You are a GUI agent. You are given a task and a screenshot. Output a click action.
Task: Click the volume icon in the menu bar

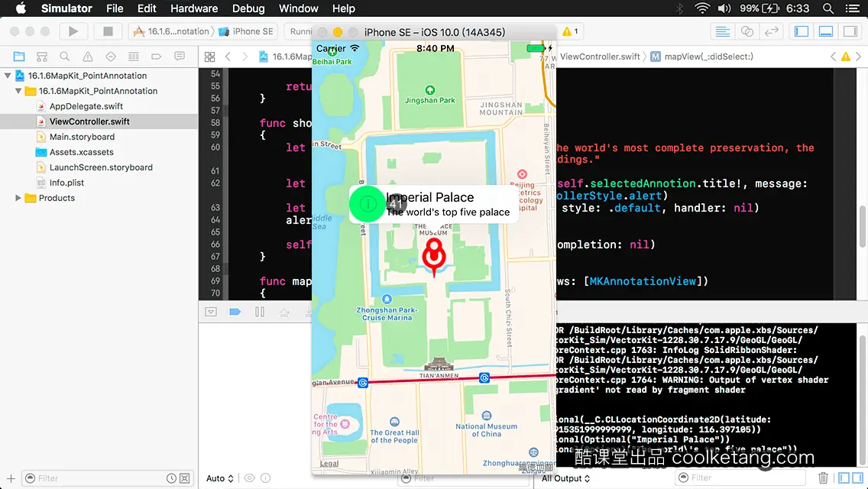click(724, 8)
